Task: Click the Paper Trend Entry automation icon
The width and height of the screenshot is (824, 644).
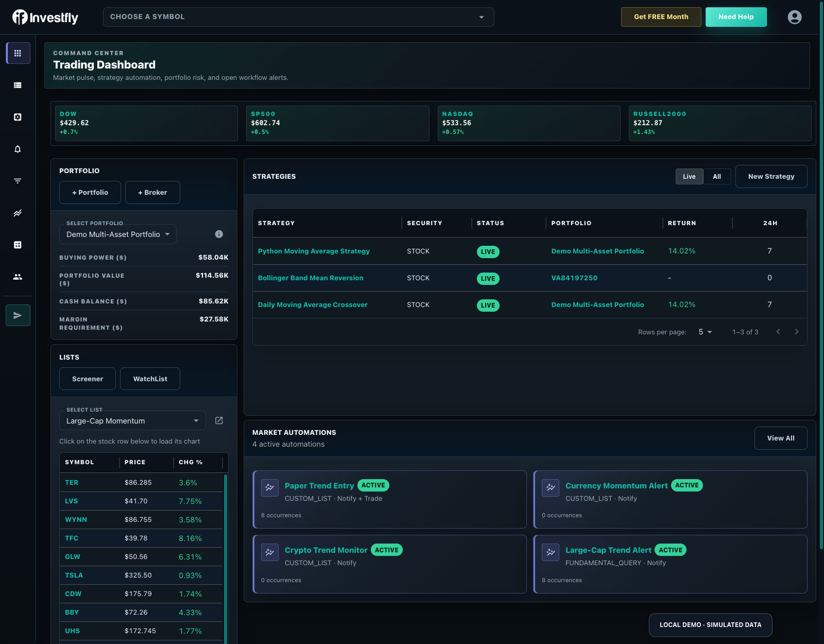Action: click(x=270, y=487)
